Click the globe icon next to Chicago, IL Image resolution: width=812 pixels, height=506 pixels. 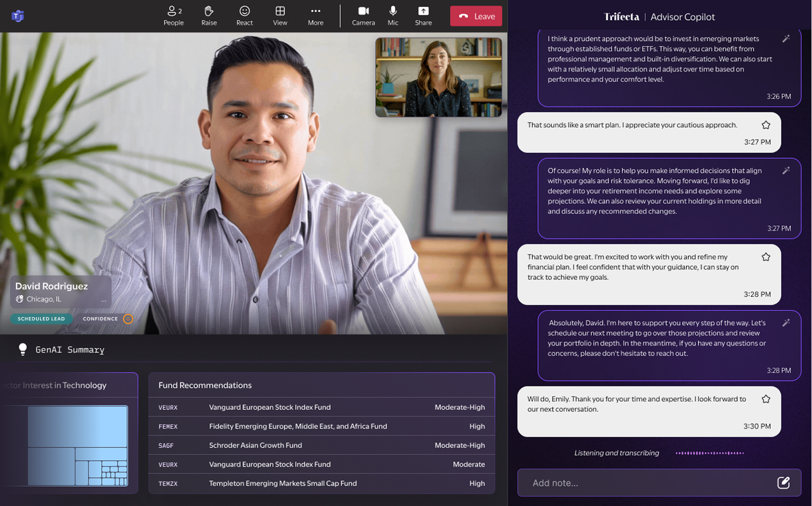point(19,299)
